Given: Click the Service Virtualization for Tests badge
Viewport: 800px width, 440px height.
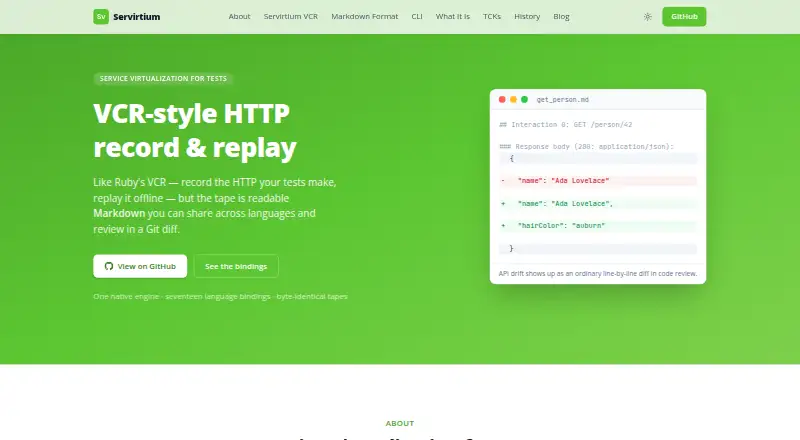Looking at the screenshot, I should click(163, 79).
